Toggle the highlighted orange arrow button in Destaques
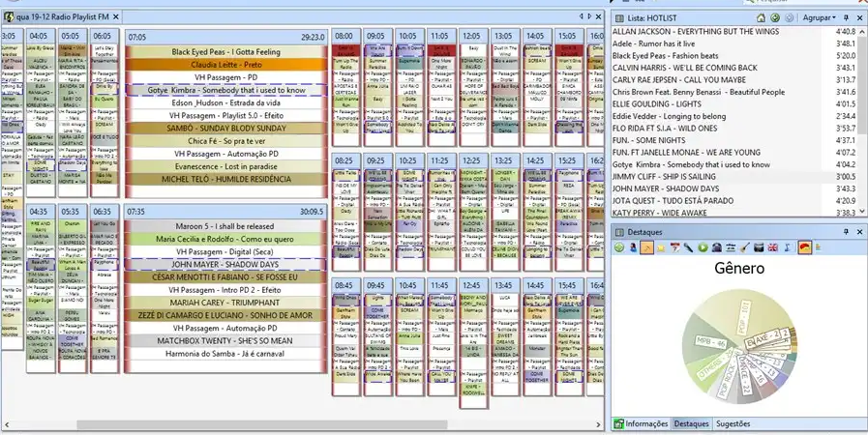The height and width of the screenshot is (435, 868). pyautogui.click(x=646, y=247)
